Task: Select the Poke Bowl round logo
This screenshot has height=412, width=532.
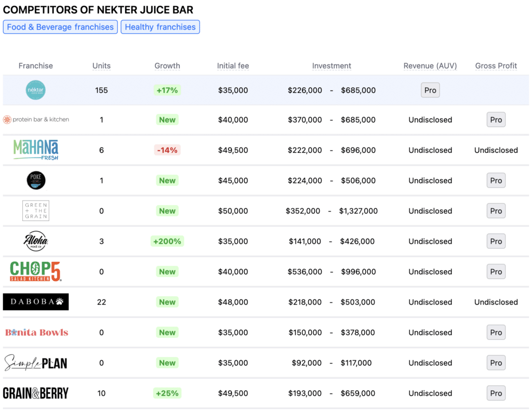Action: click(x=36, y=180)
